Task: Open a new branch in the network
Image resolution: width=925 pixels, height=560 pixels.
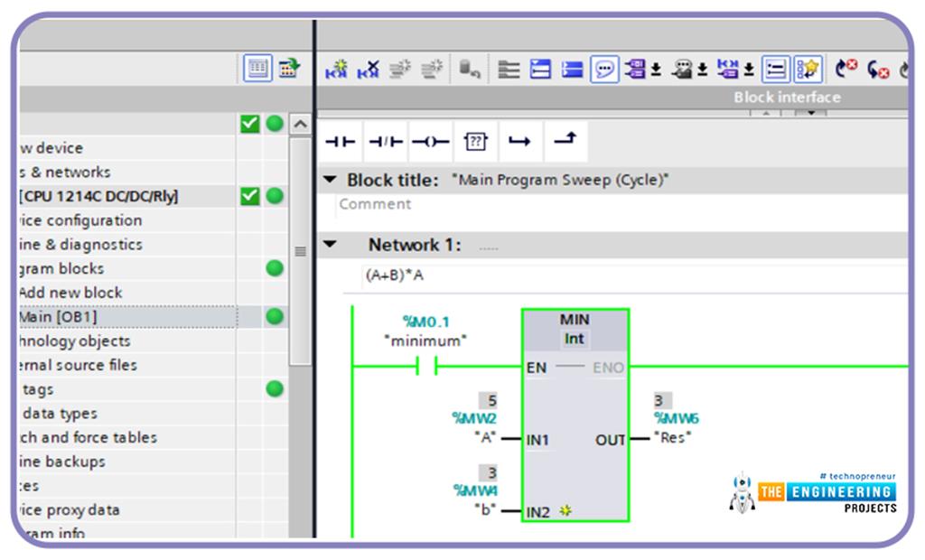Action: 520,142
